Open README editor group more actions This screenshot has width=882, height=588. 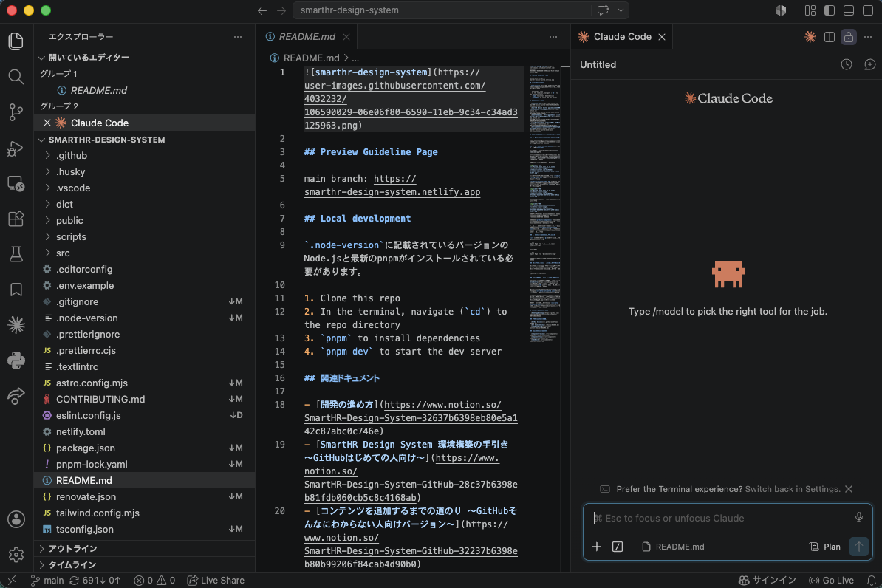pos(553,37)
